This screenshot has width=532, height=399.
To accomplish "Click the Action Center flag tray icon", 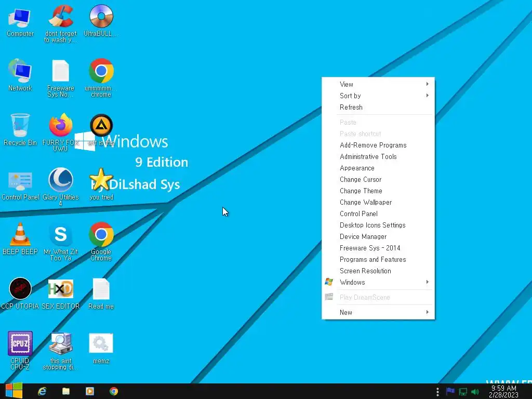I will pos(450,392).
